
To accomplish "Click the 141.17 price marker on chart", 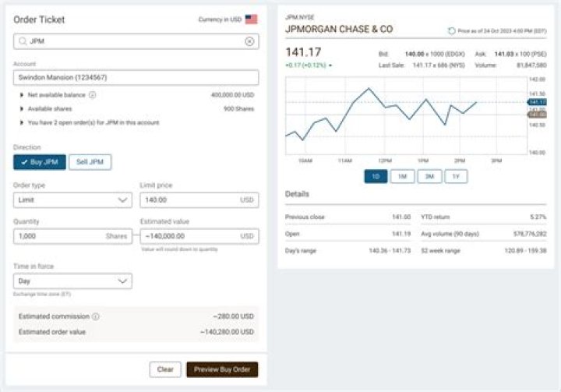I will pos(537,102).
